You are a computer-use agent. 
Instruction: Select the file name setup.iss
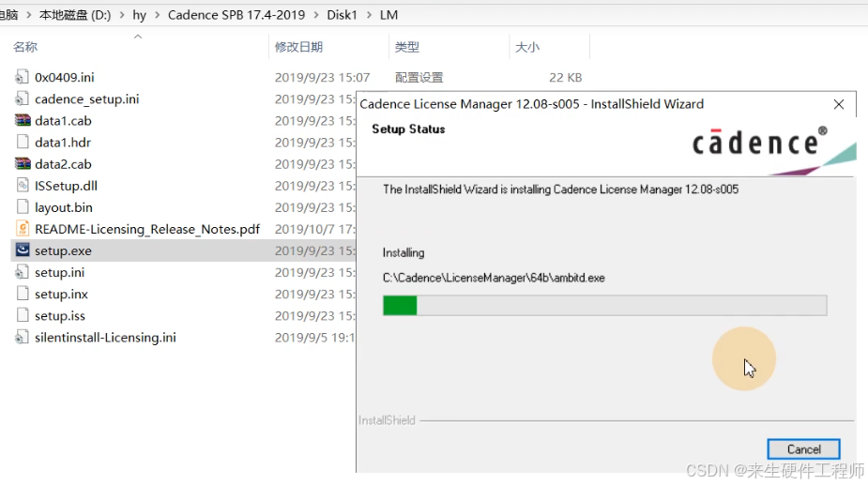click(60, 315)
